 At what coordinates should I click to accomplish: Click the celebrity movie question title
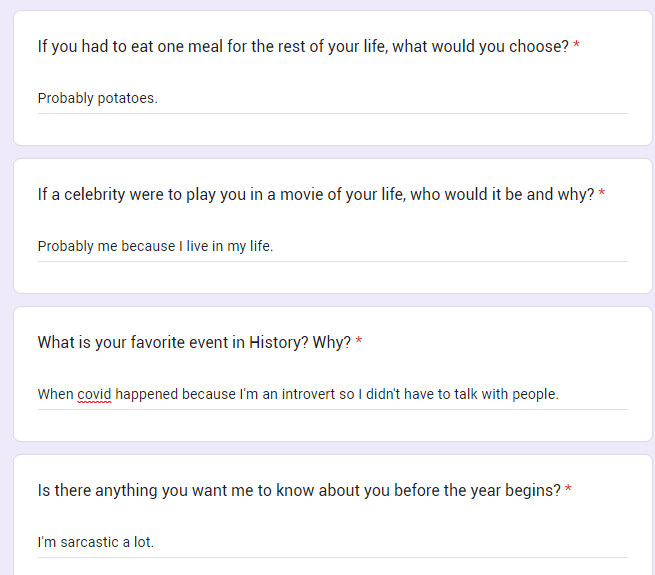coord(316,194)
